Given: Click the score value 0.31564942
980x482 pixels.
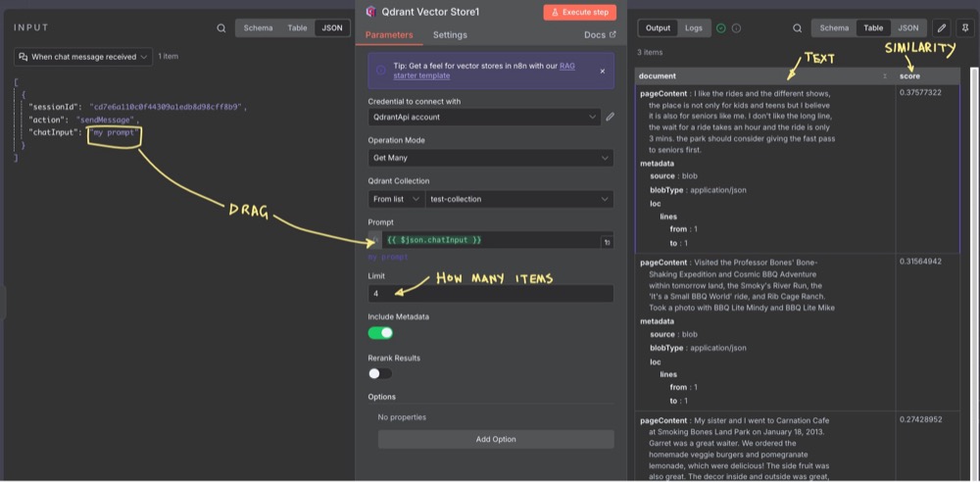Looking at the screenshot, I should point(920,262).
